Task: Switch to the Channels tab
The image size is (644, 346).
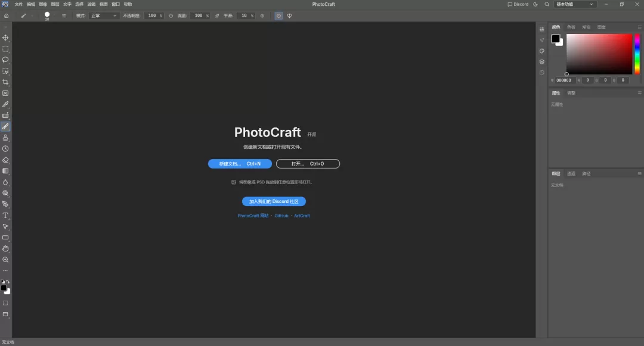Action: point(571,174)
